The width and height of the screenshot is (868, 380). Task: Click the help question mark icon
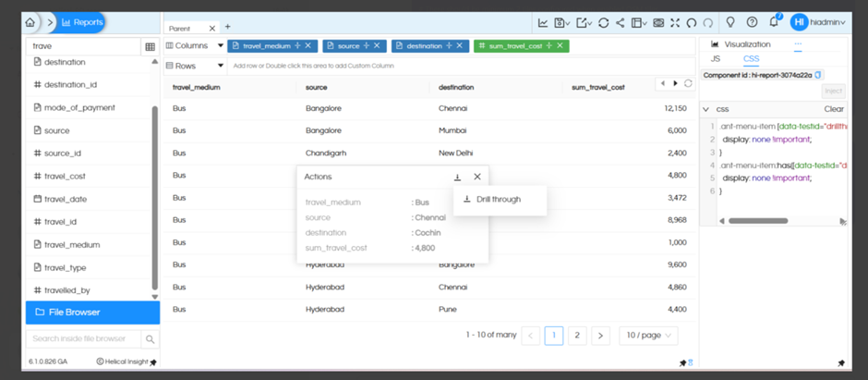752,23
